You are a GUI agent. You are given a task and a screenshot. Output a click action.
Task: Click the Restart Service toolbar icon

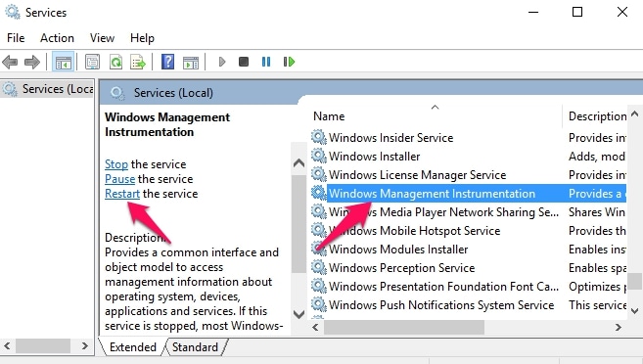click(289, 62)
